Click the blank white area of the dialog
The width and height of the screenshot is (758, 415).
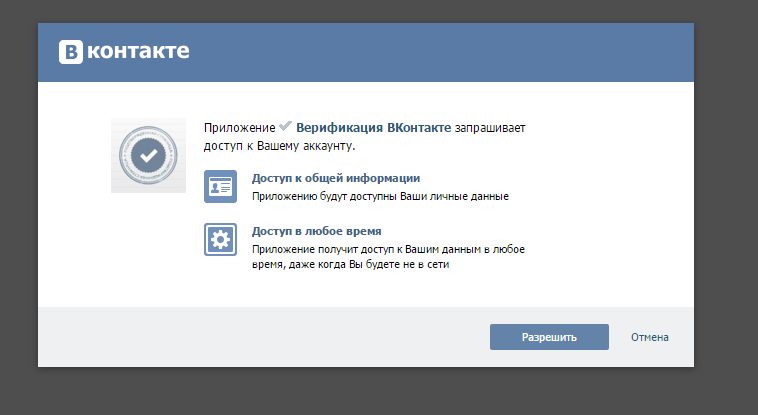pyautogui.click(x=600, y=200)
